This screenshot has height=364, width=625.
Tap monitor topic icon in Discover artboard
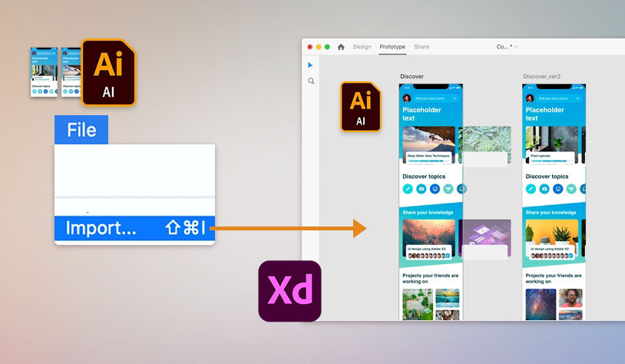(x=435, y=189)
